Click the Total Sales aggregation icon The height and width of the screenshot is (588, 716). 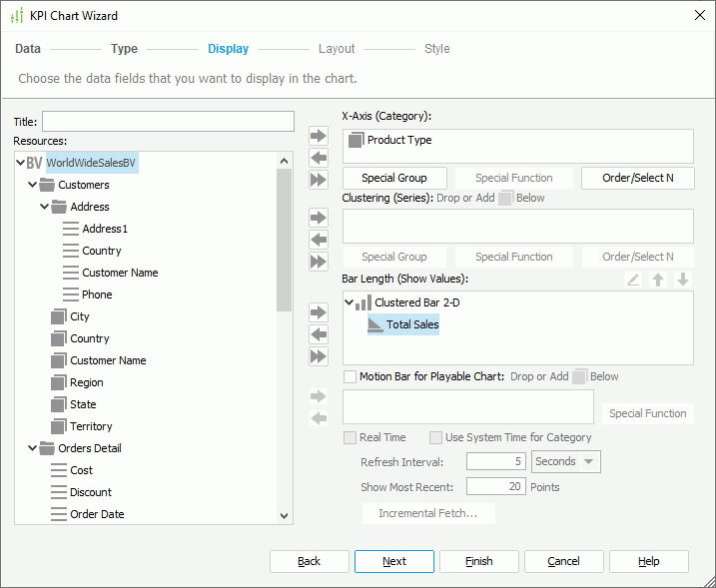click(x=375, y=324)
